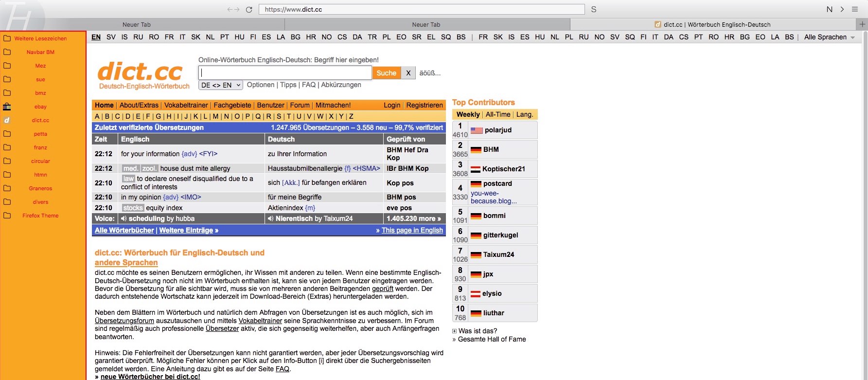The height and width of the screenshot is (380, 868).
Task: Jump to letter Q in alphabet index
Action: (x=258, y=117)
